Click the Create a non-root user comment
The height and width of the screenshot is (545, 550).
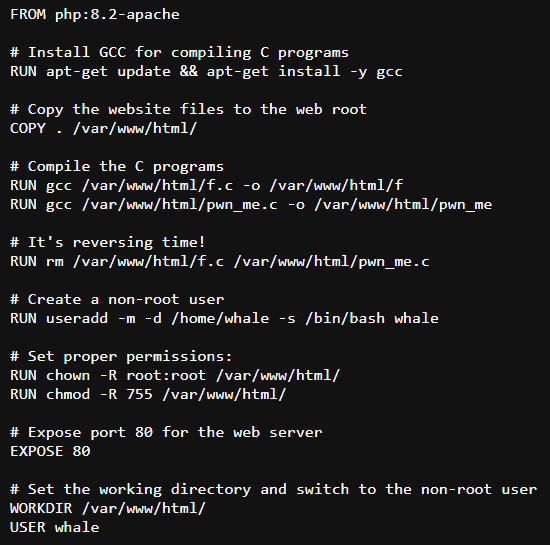117,299
